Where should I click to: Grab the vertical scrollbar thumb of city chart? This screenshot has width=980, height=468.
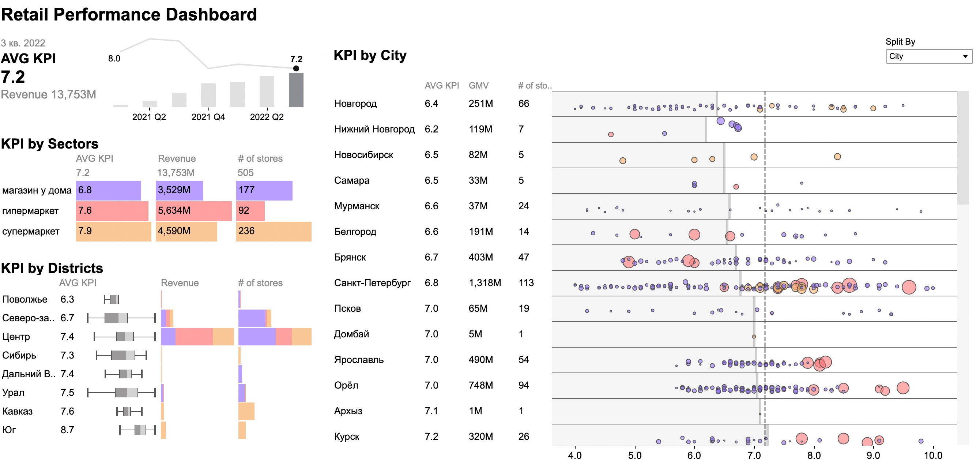click(963, 148)
